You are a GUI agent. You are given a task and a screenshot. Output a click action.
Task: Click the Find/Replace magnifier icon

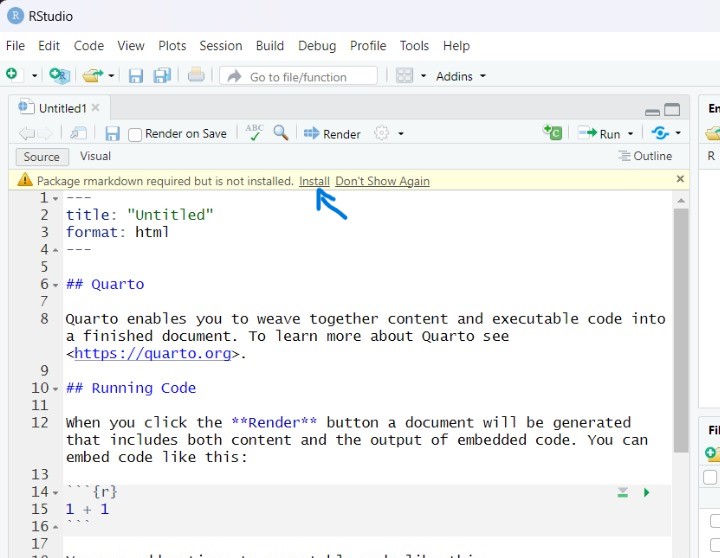[x=281, y=133]
